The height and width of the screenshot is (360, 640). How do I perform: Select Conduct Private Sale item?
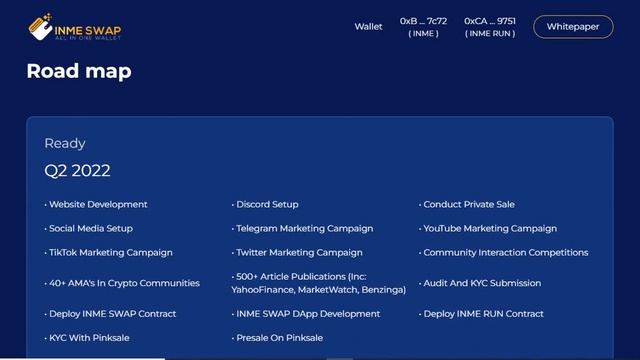pyautogui.click(x=467, y=204)
